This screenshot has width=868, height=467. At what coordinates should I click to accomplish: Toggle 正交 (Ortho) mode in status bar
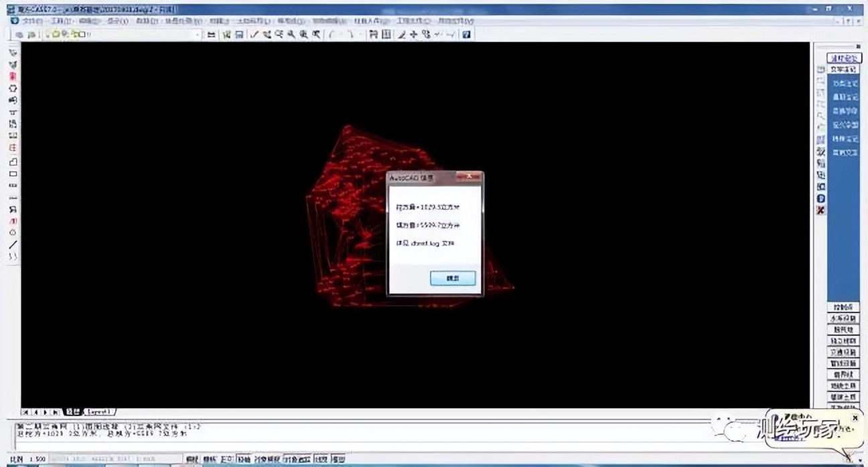(x=226, y=460)
